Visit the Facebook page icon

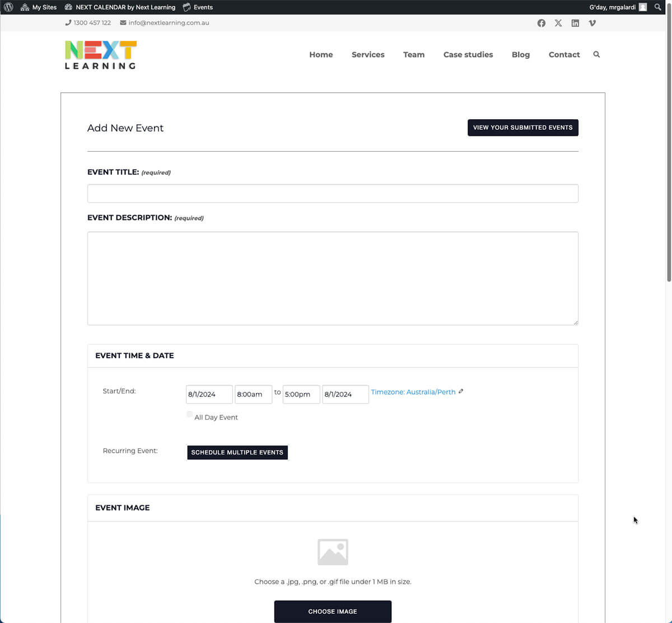542,23
